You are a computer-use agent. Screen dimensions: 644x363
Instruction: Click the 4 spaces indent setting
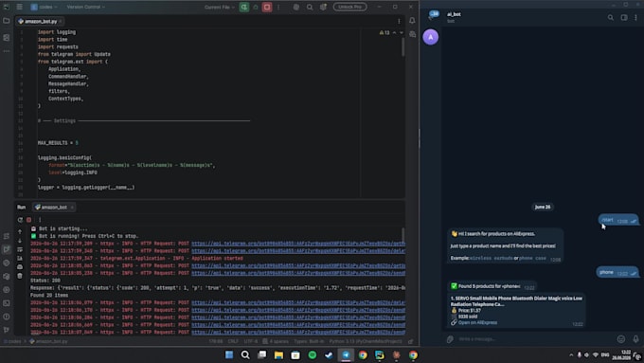point(276,341)
